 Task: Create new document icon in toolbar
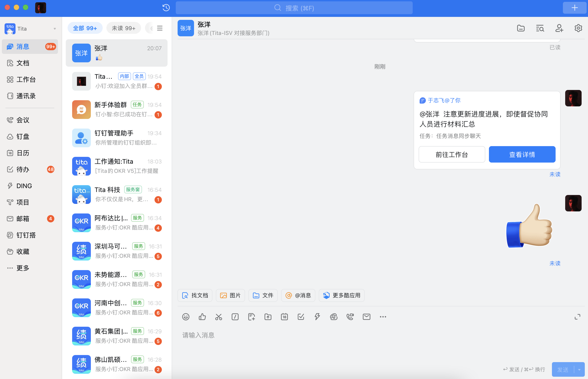point(252,317)
